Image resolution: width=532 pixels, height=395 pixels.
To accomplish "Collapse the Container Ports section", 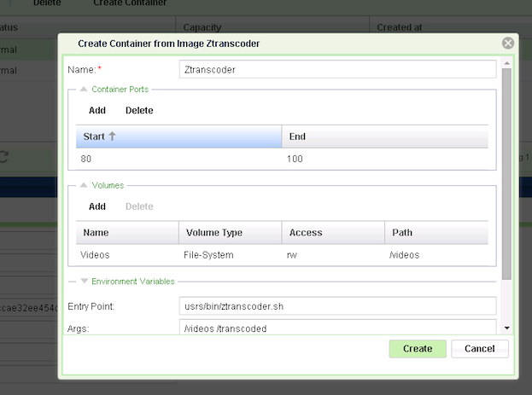I will pyautogui.click(x=84, y=89).
